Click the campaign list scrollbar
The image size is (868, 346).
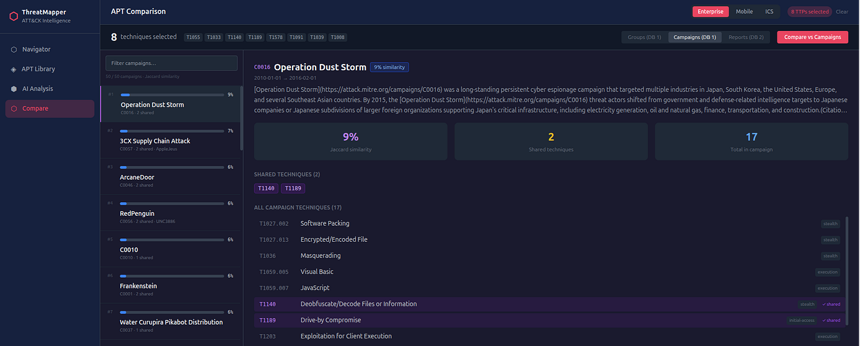tap(242, 118)
